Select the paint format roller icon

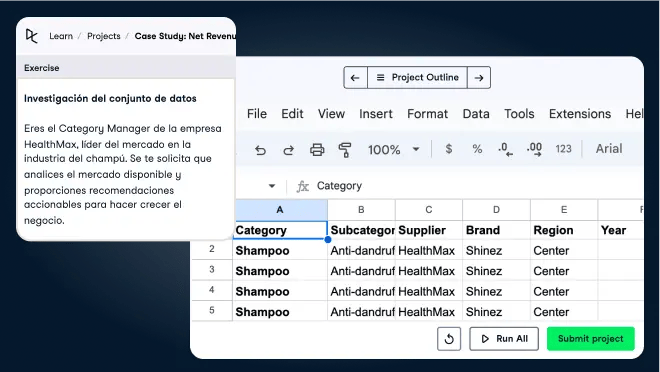coord(345,149)
